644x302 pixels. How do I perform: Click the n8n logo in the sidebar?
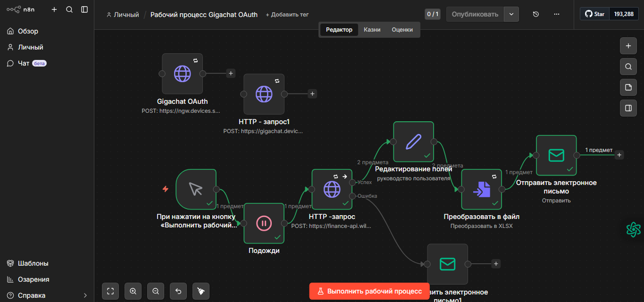coord(20,9)
